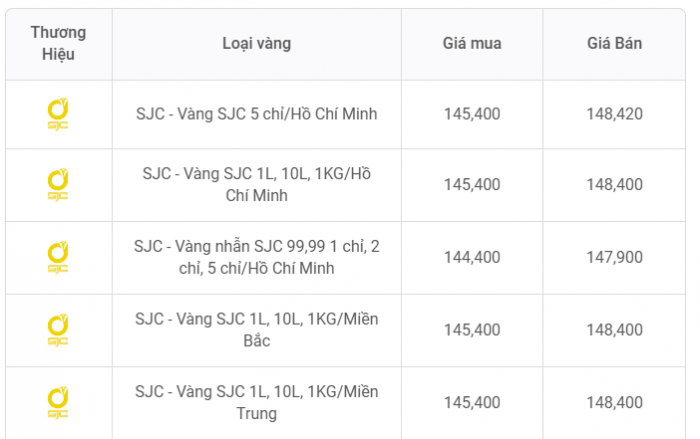Click the Loại vàng column header
700x439 pixels.
[257, 44]
